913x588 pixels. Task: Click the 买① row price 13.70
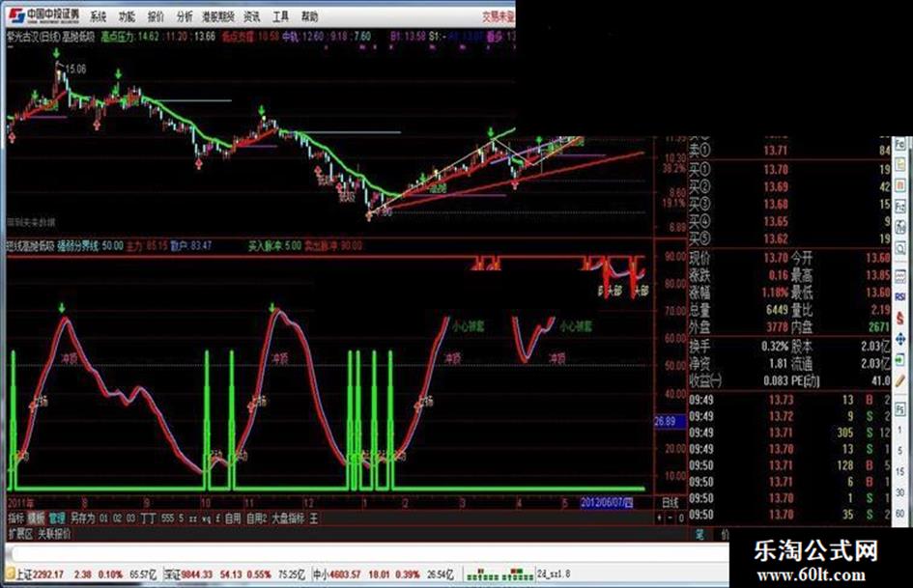[x=776, y=170]
